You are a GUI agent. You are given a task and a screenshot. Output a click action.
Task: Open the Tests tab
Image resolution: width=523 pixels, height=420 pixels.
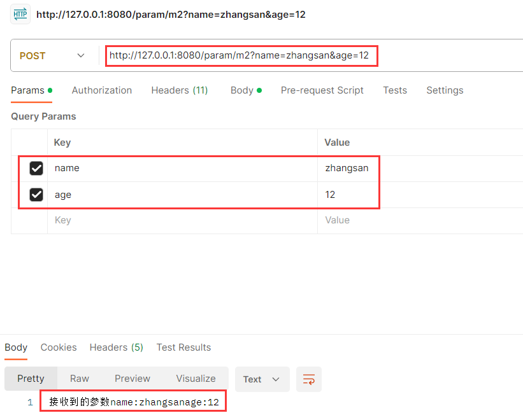click(x=395, y=90)
